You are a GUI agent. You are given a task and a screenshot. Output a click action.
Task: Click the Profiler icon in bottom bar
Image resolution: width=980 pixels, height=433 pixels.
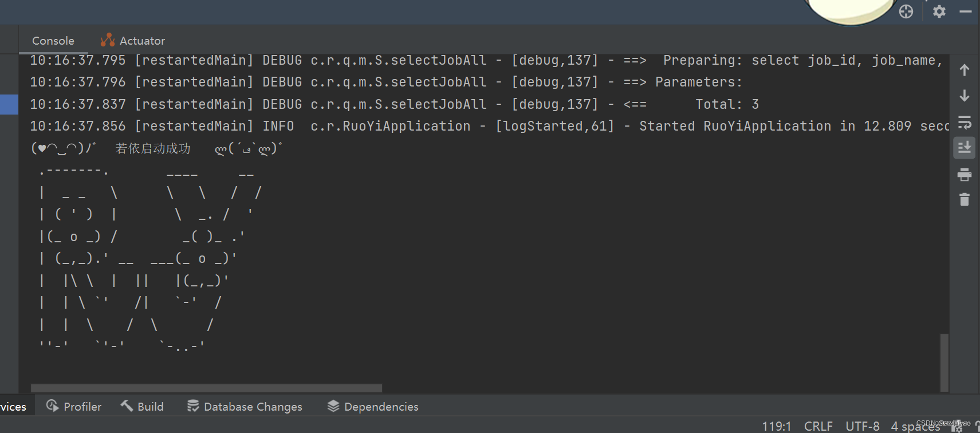click(52, 406)
